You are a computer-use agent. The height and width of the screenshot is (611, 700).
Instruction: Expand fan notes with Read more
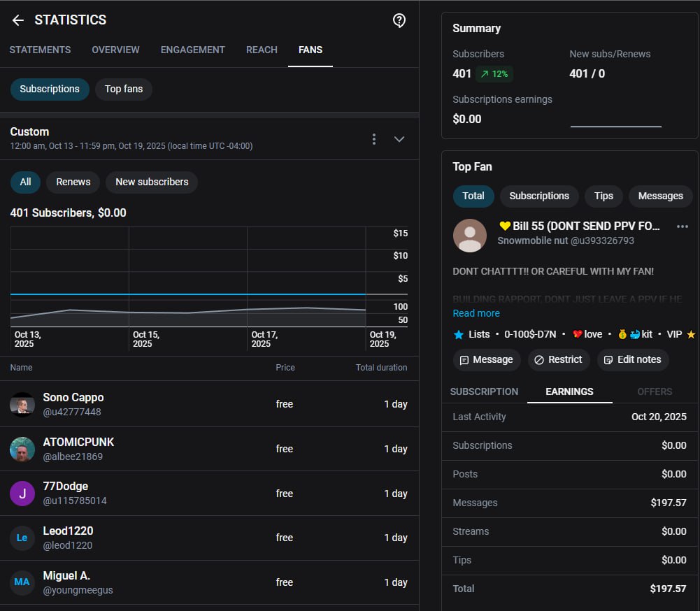476,313
